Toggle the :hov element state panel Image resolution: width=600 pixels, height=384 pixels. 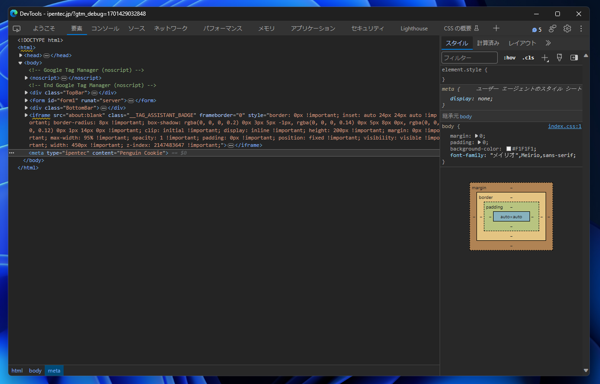click(x=510, y=58)
